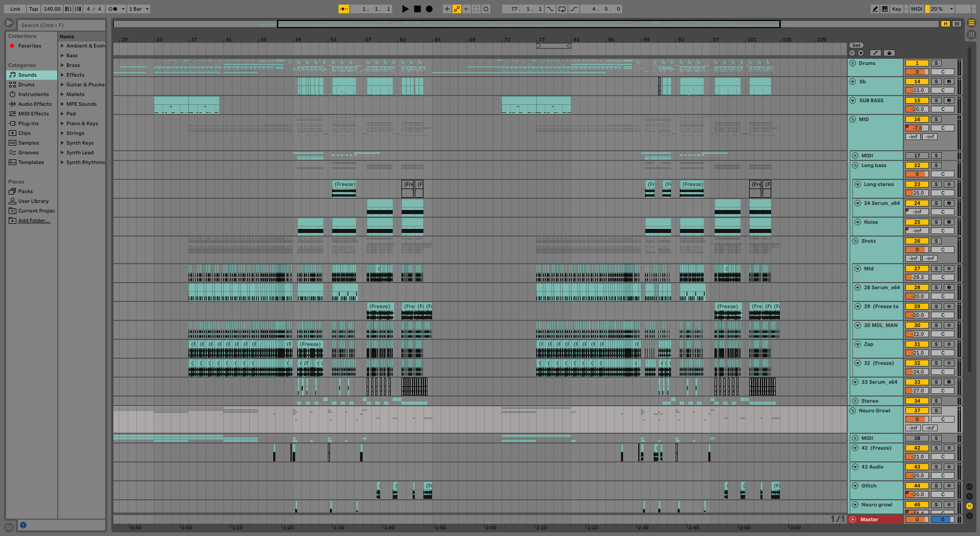
Task: Solo the SUB BASS track
Action: (x=936, y=101)
